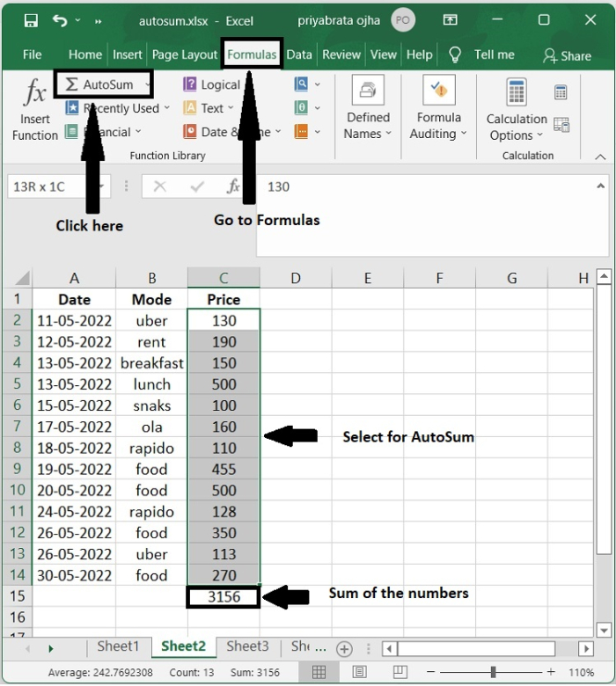Viewport: 616px width, 686px height.
Task: Open the 110% zoom level dialog
Action: [581, 673]
